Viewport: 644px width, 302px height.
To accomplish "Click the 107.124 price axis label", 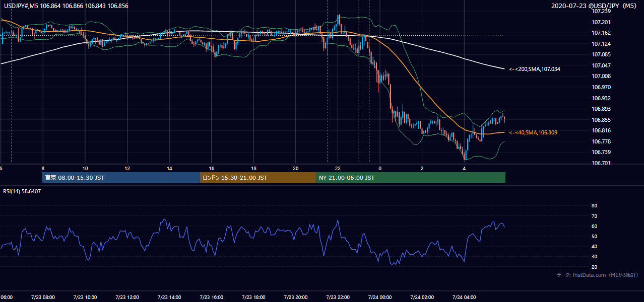I will [x=602, y=44].
